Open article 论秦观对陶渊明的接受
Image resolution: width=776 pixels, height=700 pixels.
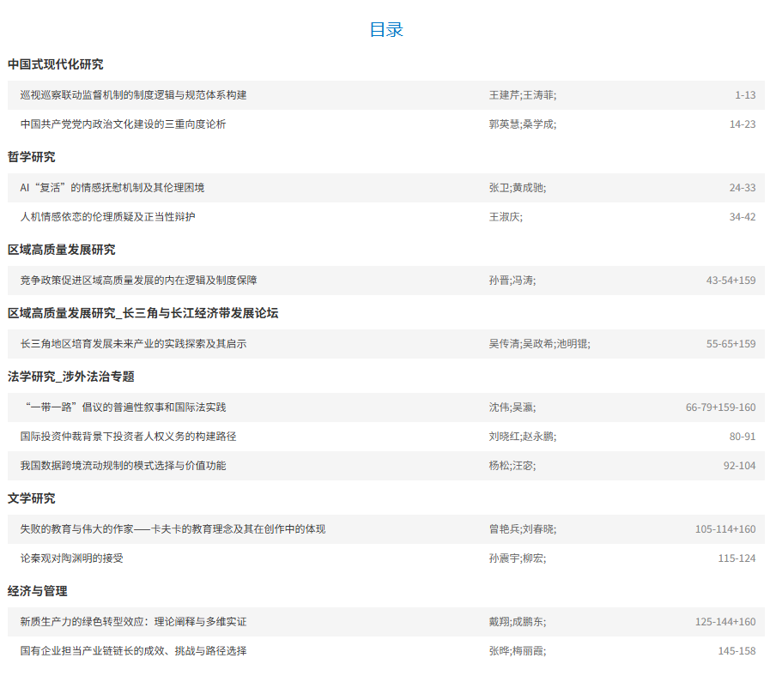(71, 558)
